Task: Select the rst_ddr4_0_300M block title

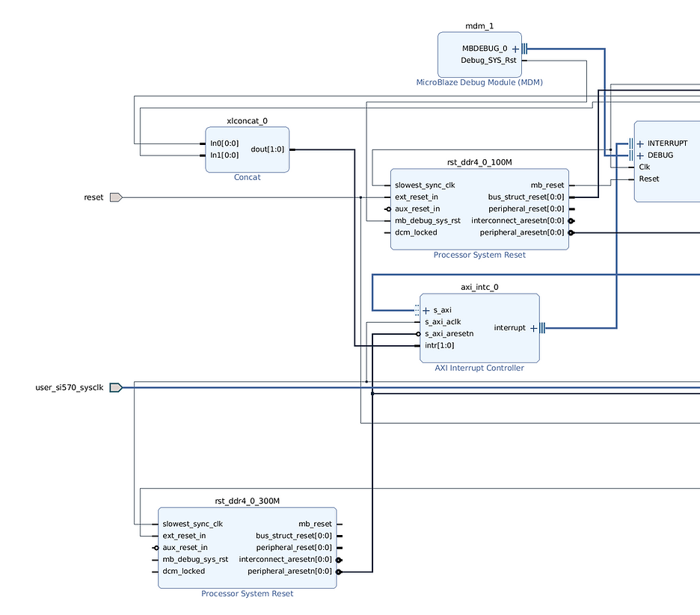Action: tap(247, 501)
